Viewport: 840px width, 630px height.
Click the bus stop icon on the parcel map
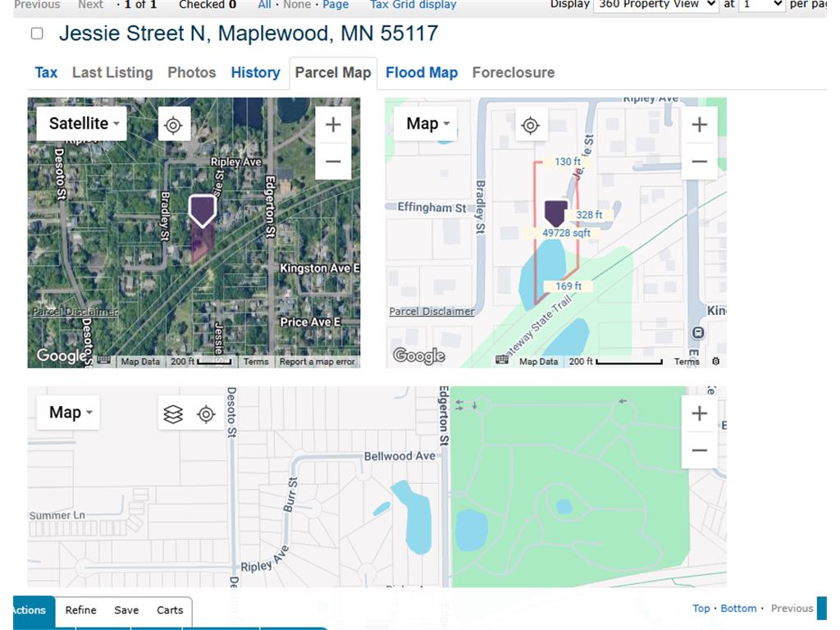point(697,333)
